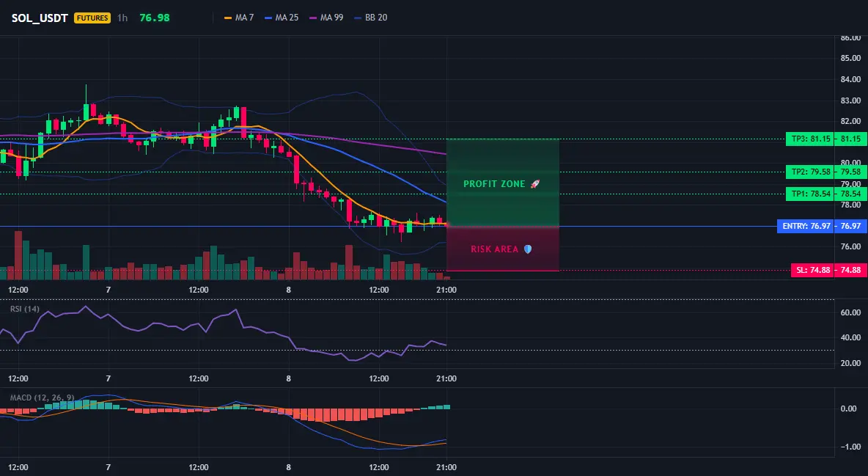Click the 85.00 price axis label
The height and width of the screenshot is (476, 868).
[850, 58]
